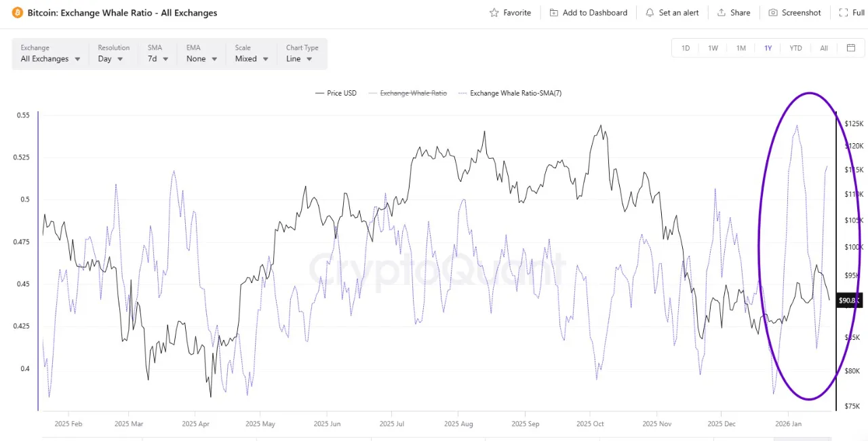Select the All time range
Screen dimensions: 868x441
click(x=823, y=48)
